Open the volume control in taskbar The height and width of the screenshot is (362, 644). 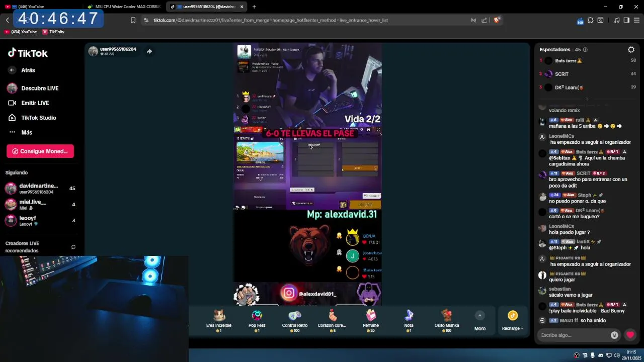tap(616, 355)
